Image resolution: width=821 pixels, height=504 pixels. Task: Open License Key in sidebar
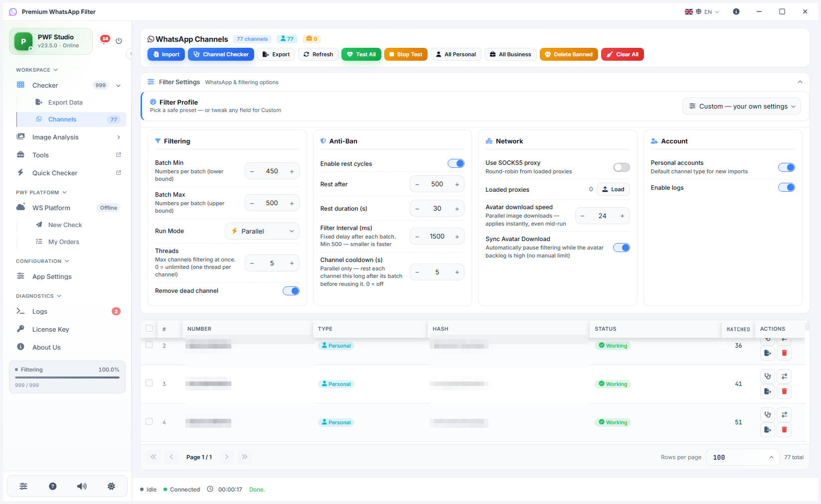click(69, 329)
